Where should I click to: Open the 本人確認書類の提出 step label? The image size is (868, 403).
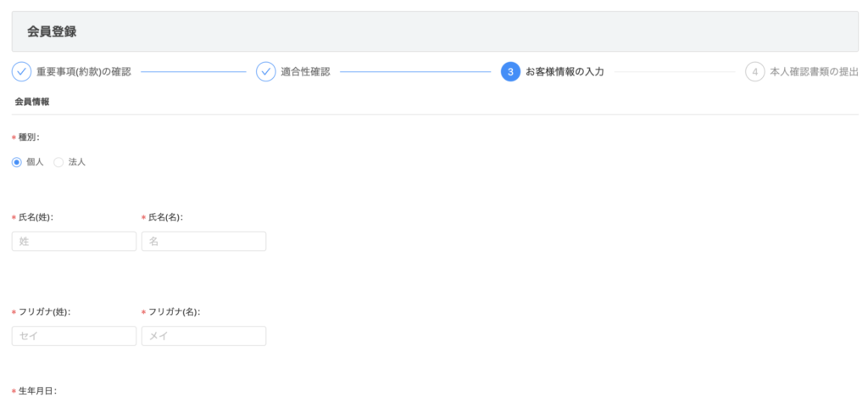pyautogui.click(x=814, y=72)
